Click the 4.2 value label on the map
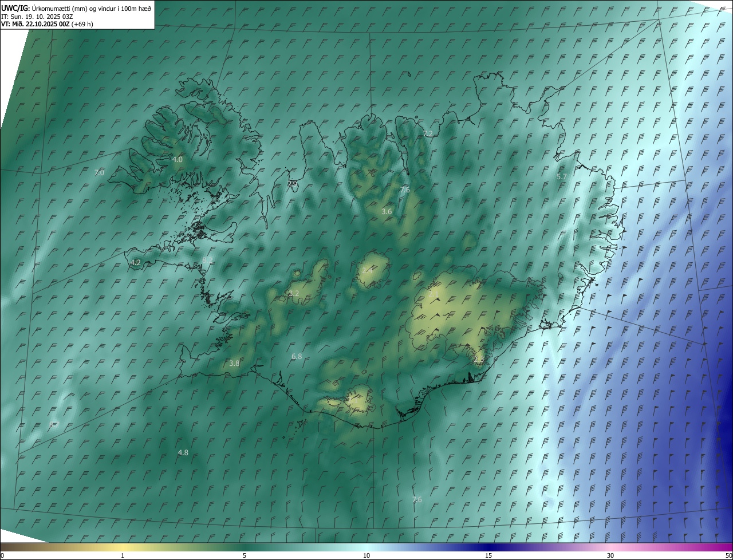This screenshot has width=733, height=560. coord(136,262)
